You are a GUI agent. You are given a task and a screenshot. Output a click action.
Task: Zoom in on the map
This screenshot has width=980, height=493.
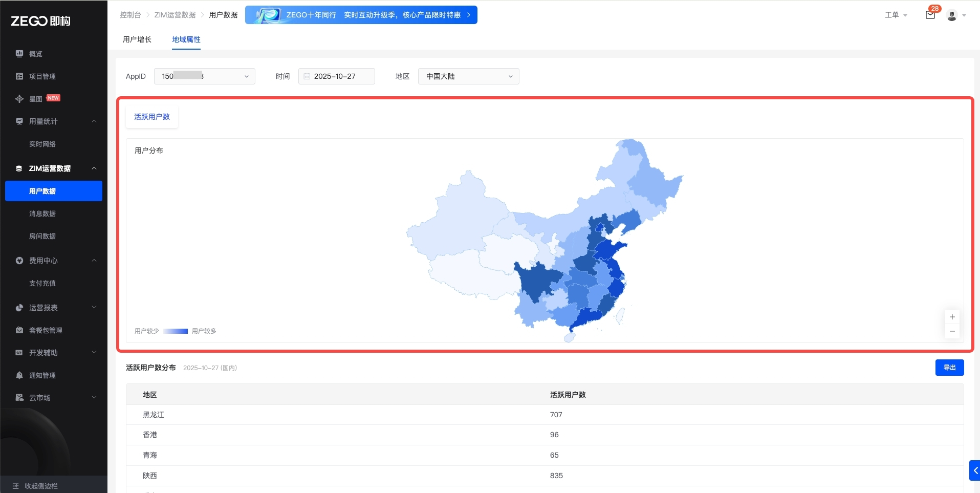coord(952,317)
